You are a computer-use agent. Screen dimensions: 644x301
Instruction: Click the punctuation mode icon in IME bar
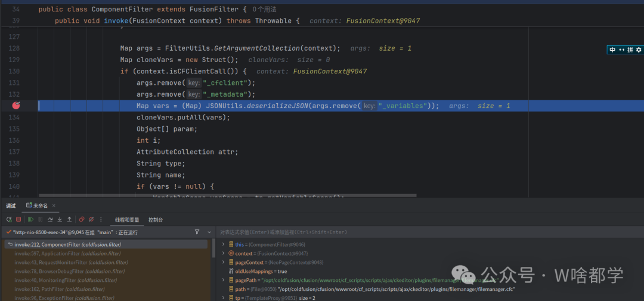click(621, 50)
